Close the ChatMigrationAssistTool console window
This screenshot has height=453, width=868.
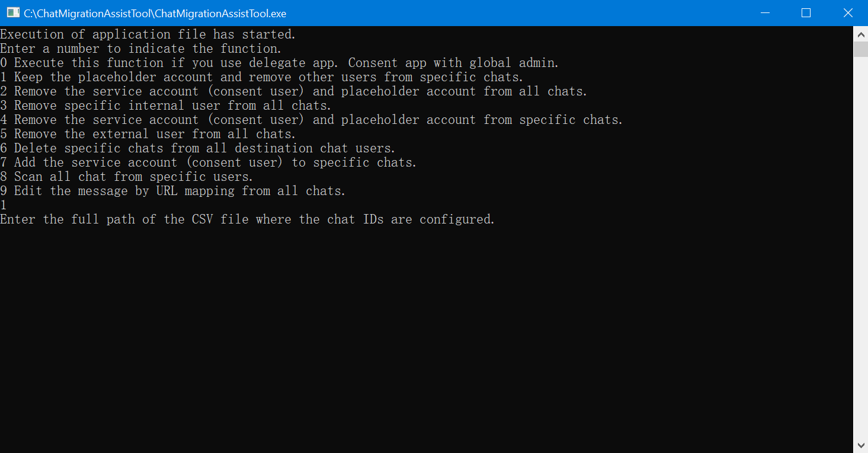click(847, 13)
